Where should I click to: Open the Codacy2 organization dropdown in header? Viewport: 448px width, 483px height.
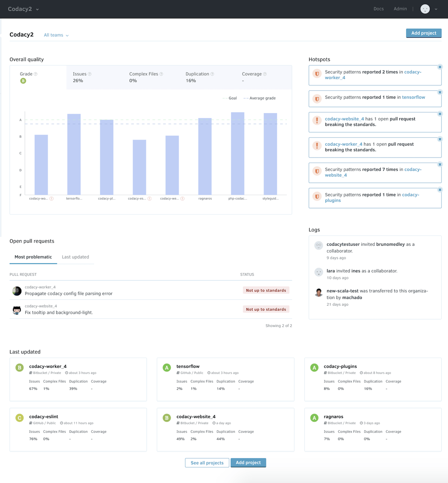click(23, 9)
